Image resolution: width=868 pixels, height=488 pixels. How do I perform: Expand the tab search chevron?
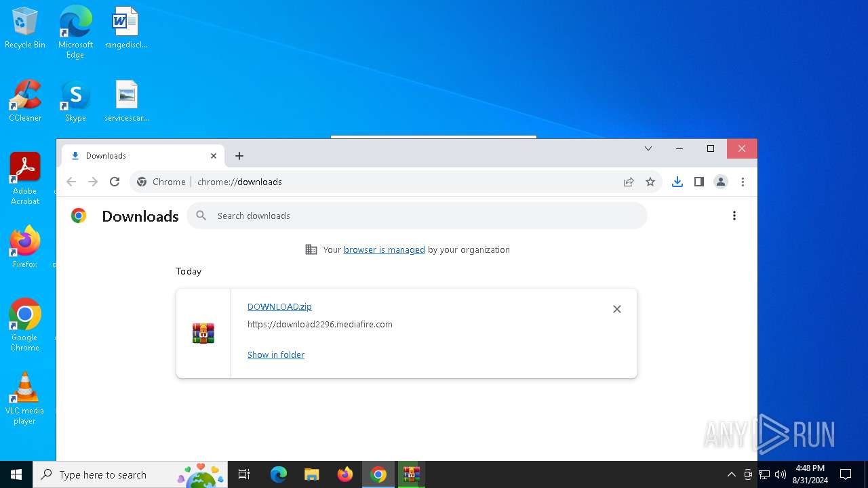[648, 148]
